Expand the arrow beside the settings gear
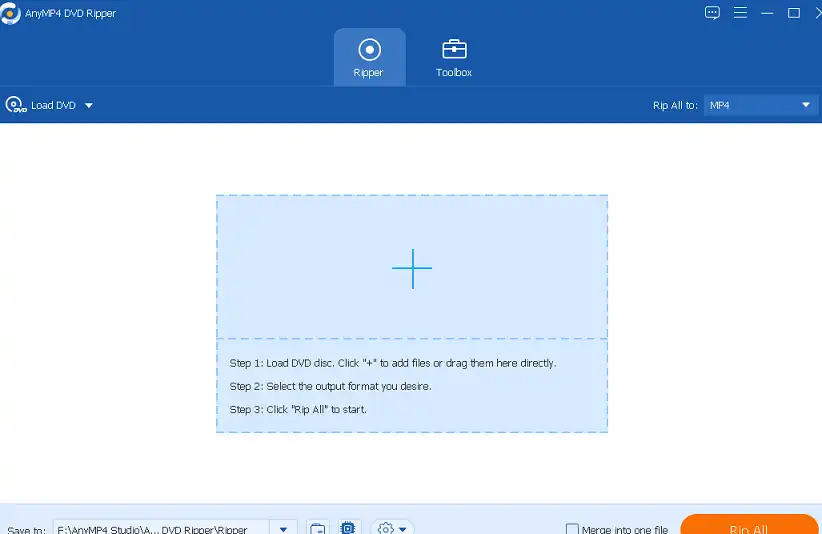Viewport: 822px width, 534px height. click(403, 528)
